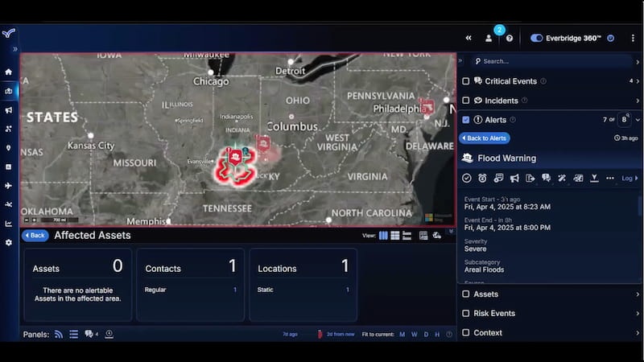This screenshot has height=362, width=644.
Task: Click the alarm clock icon under Flood Warning
Action: [482, 178]
